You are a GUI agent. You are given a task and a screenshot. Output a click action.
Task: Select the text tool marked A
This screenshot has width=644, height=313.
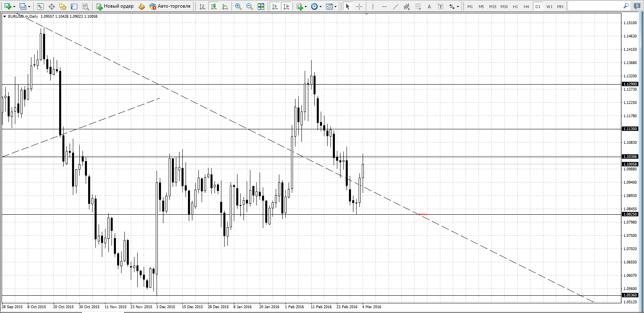[429, 6]
